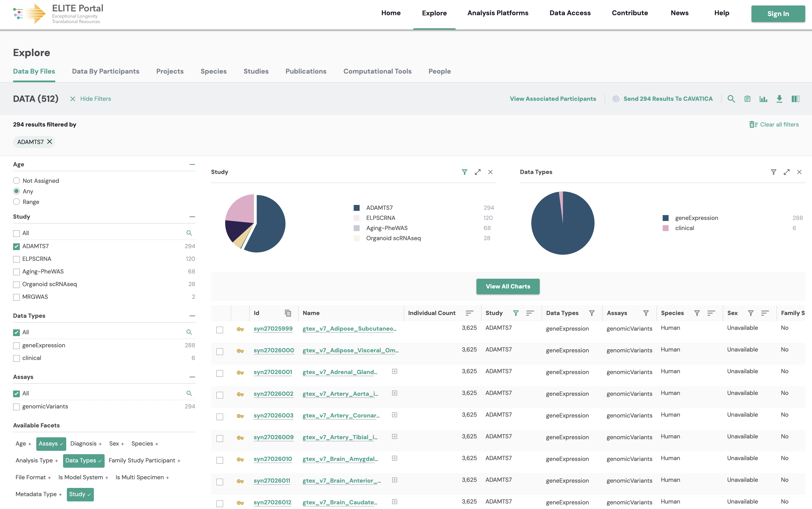812x509 pixels.
Task: Click ADAMTS7 legend color swatch
Action: pyautogui.click(x=356, y=208)
